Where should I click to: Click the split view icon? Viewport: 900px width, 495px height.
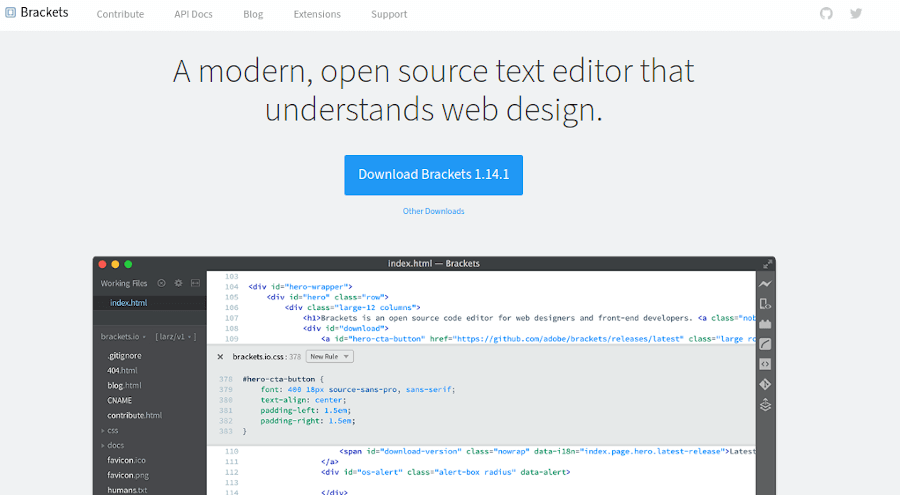pyautogui.click(x=195, y=283)
